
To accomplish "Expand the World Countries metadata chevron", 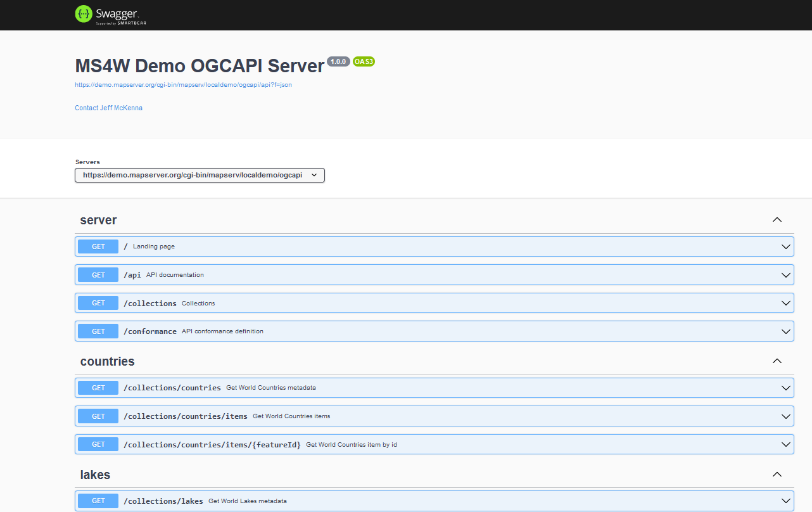I will [x=786, y=388].
